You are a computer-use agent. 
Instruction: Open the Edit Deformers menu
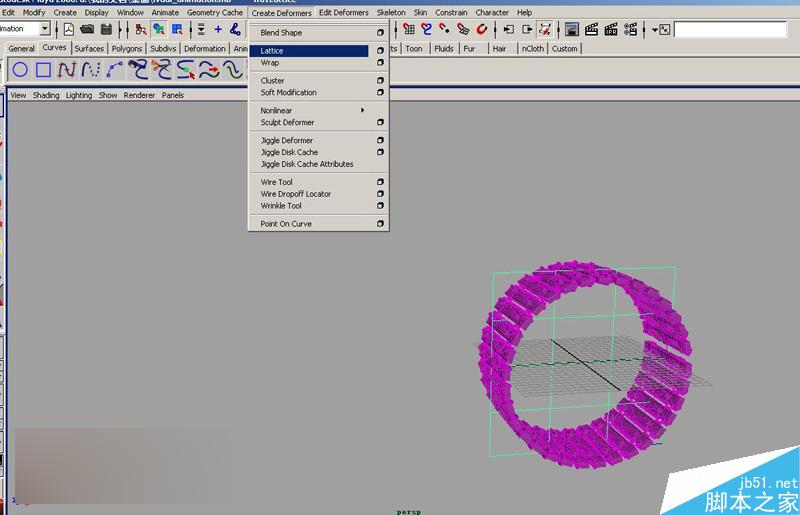344,12
